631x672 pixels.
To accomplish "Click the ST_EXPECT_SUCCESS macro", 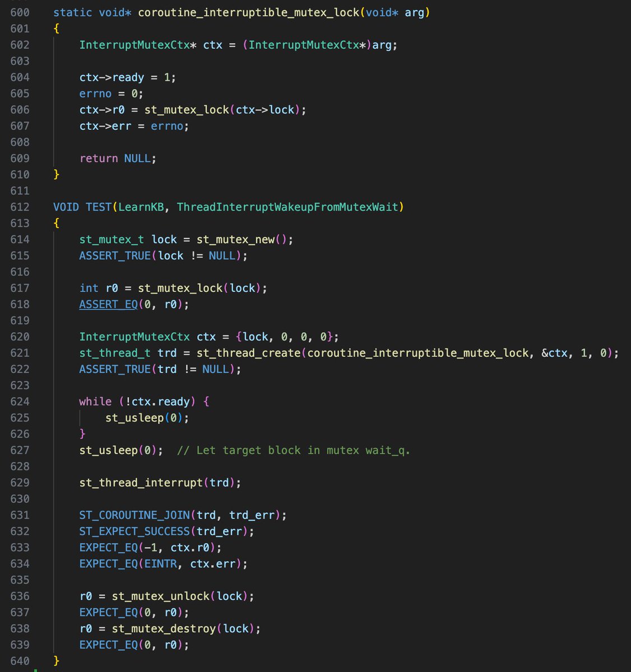I will coord(134,531).
